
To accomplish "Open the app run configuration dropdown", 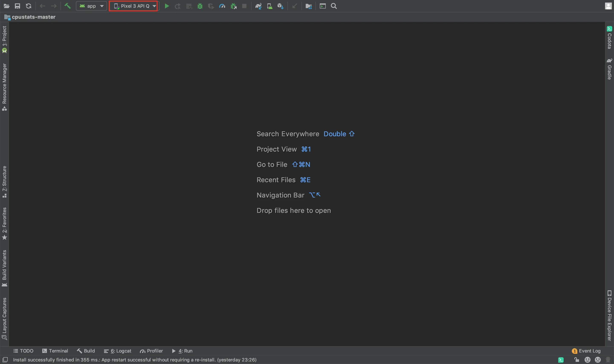I will pos(91,6).
